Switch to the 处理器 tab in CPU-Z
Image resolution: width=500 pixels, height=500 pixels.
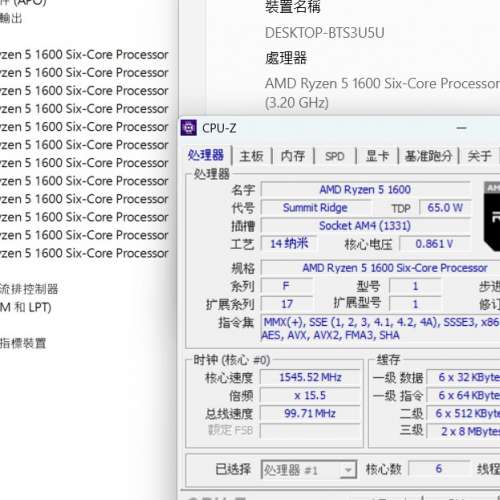click(x=206, y=155)
